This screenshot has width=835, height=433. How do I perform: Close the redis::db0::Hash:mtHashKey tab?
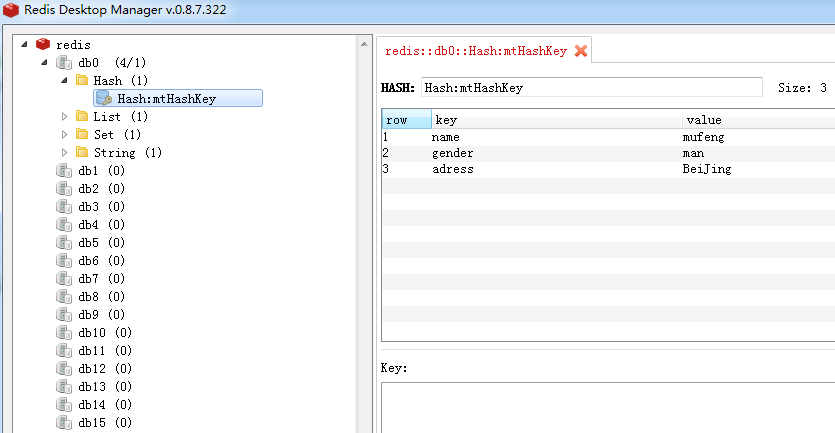581,51
